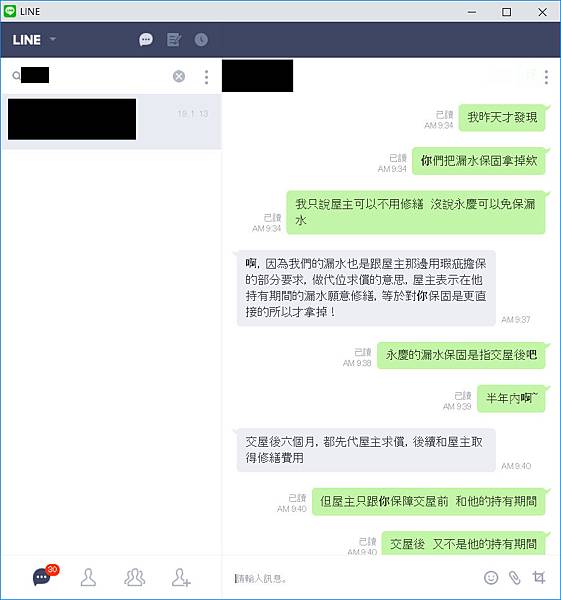Open chat list options three-dot menu
This screenshot has width=561, height=600.
point(206,77)
